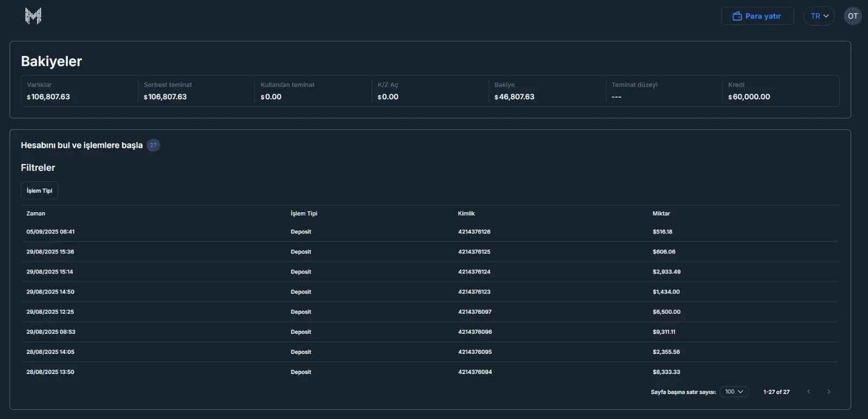The image size is (868, 419).
Task: Open the İşlem Tipi filter
Action: click(40, 191)
